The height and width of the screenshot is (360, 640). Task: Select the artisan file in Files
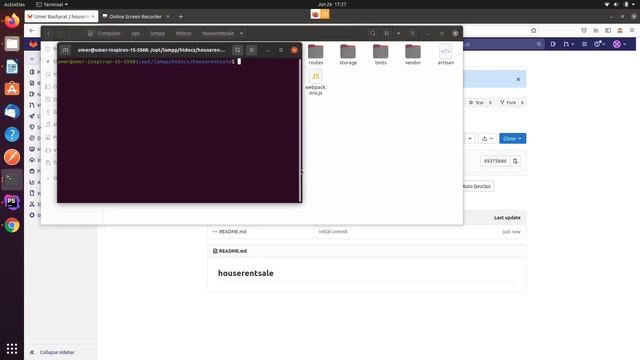445,55
